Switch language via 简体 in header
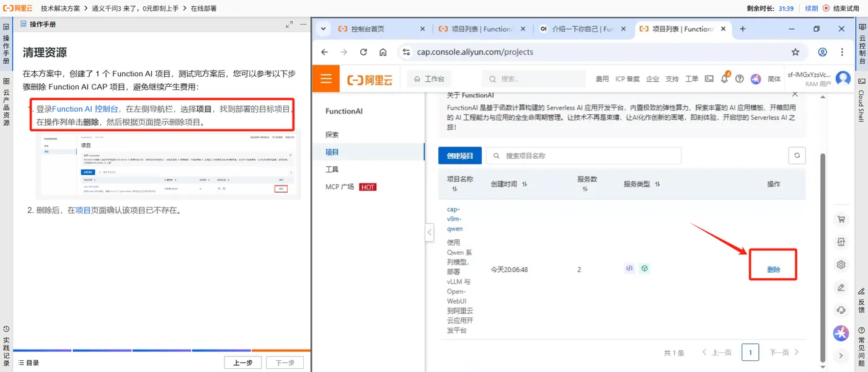 tap(774, 79)
